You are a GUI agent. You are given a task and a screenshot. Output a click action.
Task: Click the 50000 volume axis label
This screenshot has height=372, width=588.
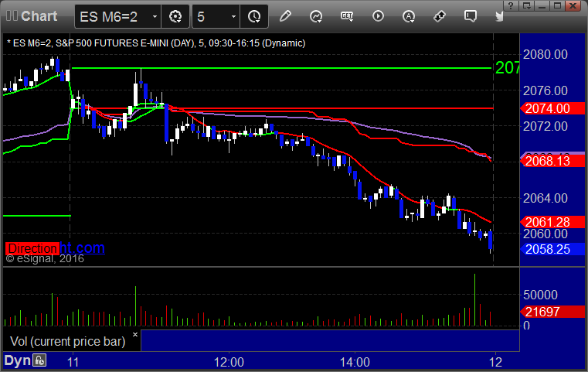(540, 295)
